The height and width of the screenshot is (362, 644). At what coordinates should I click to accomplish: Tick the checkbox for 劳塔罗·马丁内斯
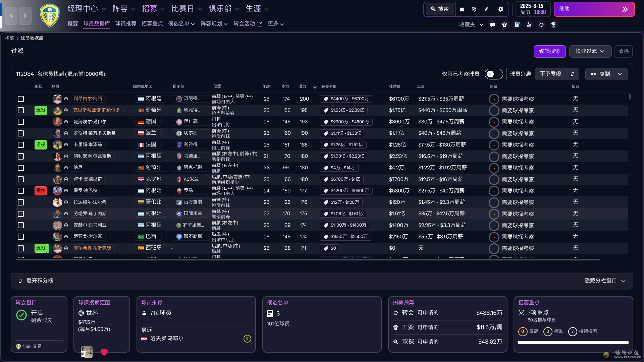(x=21, y=214)
